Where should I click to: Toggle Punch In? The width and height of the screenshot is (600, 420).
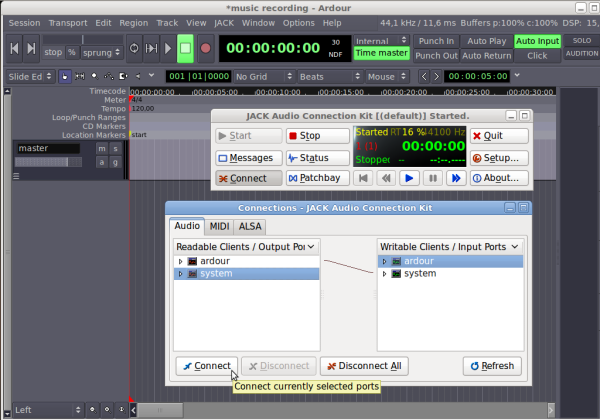pyautogui.click(x=436, y=41)
